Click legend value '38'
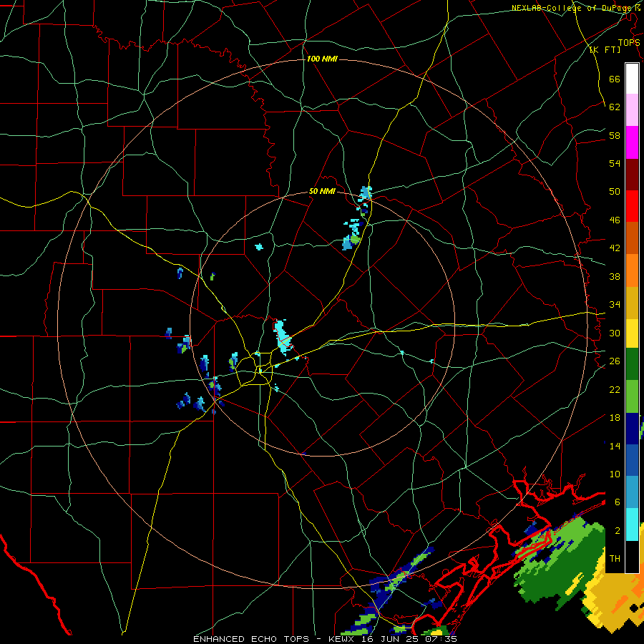This screenshot has width=644, height=644. (x=615, y=277)
